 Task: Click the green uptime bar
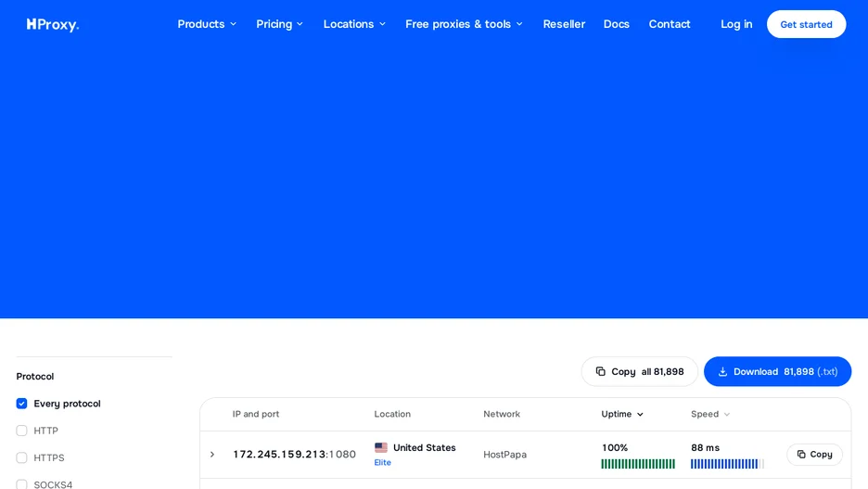[x=638, y=464]
